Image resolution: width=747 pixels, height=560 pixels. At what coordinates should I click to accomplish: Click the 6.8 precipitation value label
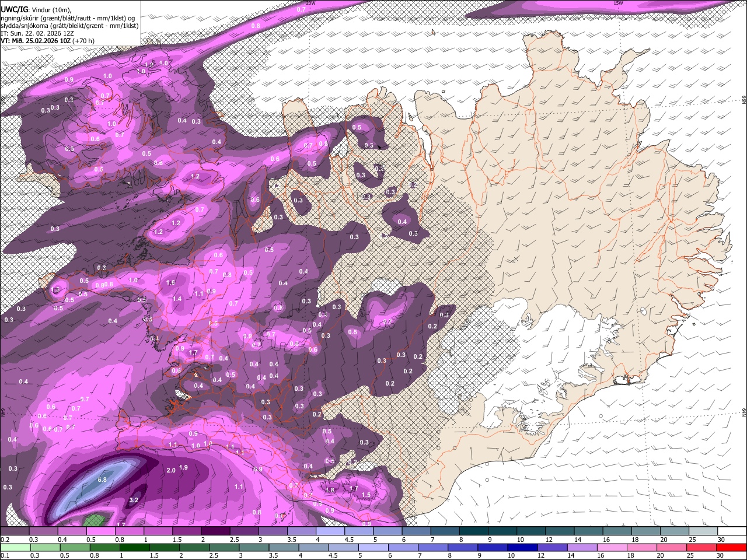[102, 480]
